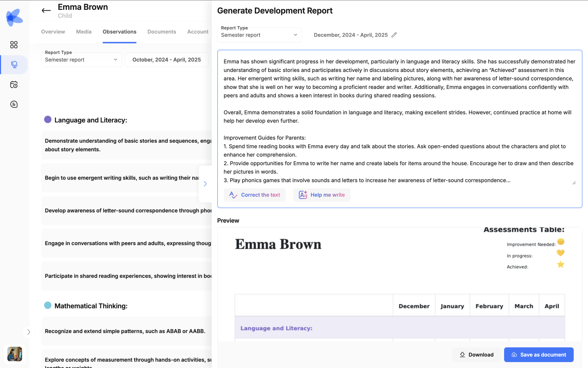Select 'Explore concepts of measurement' row
Viewport: 588px width, 368px height.
(126, 359)
